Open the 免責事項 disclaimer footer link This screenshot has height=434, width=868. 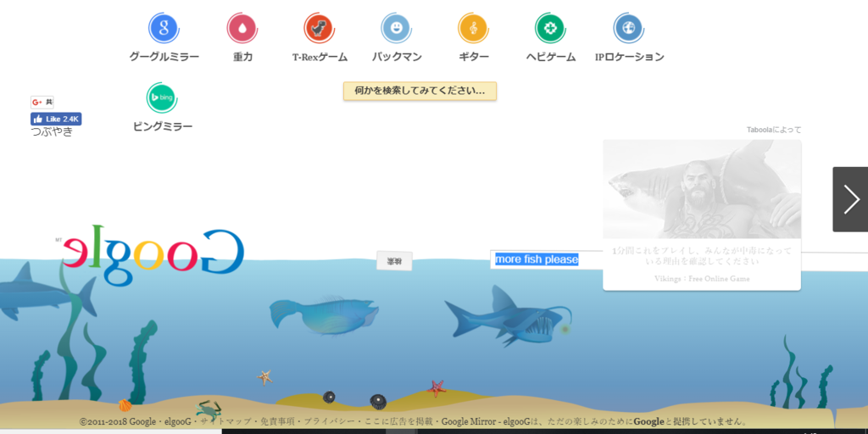point(278,422)
